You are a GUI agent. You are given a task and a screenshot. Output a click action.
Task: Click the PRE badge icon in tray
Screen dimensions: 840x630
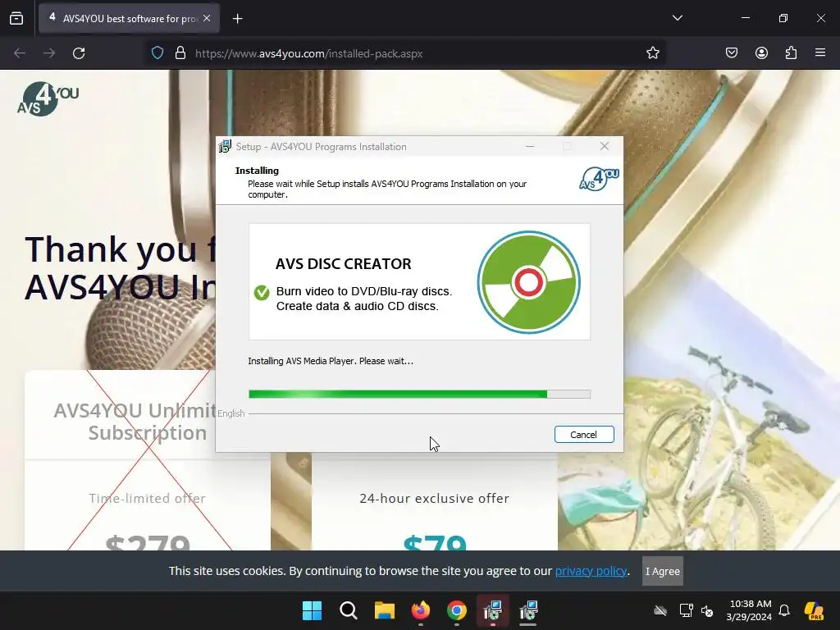(x=814, y=610)
